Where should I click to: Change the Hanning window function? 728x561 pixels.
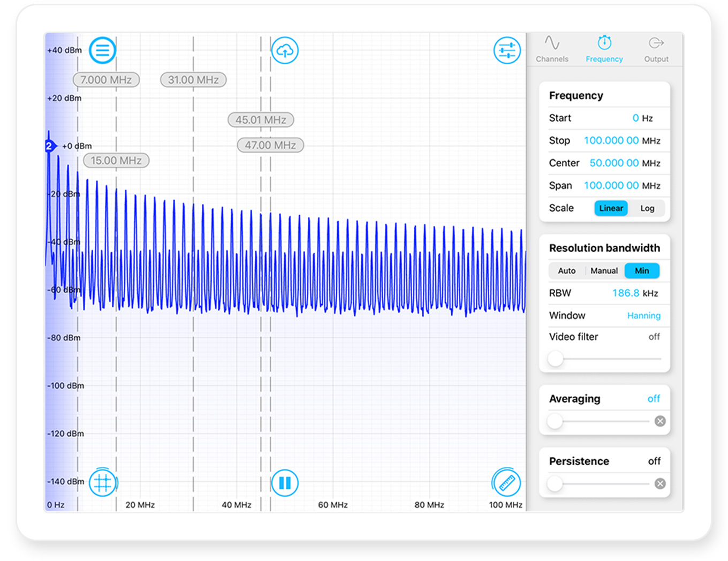pos(644,316)
